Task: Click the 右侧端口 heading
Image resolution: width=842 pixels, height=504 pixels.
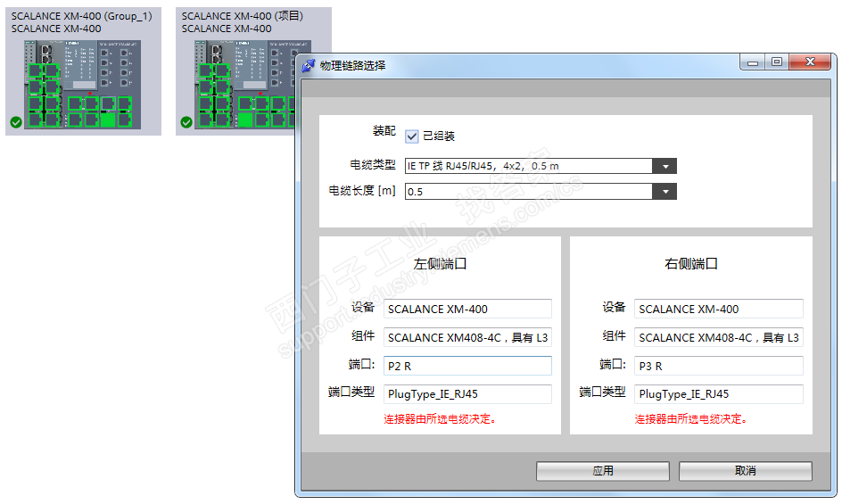Action: pos(691,264)
